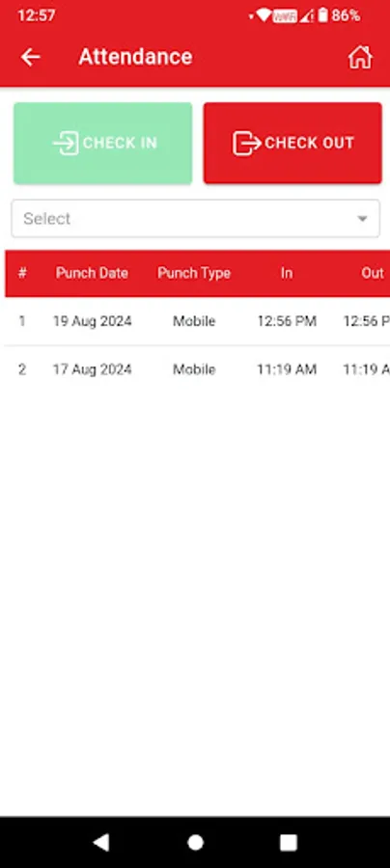Click the In column header
The image size is (390, 868).
click(x=287, y=273)
